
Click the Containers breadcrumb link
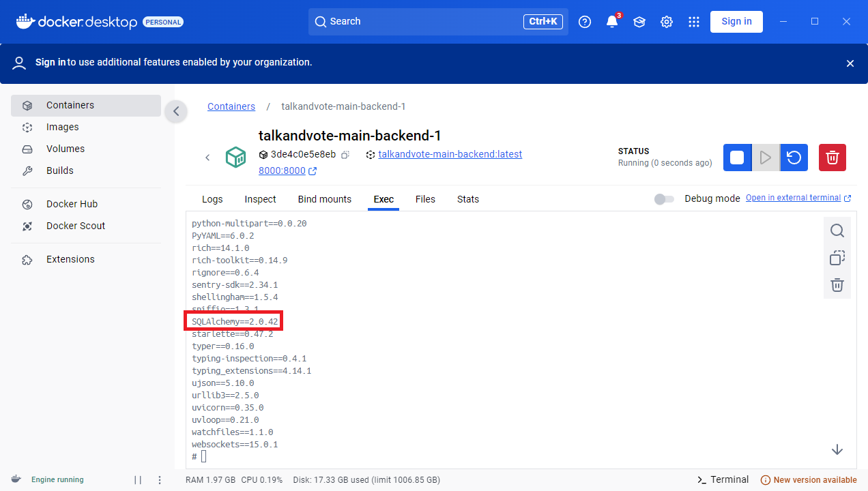[x=231, y=106]
